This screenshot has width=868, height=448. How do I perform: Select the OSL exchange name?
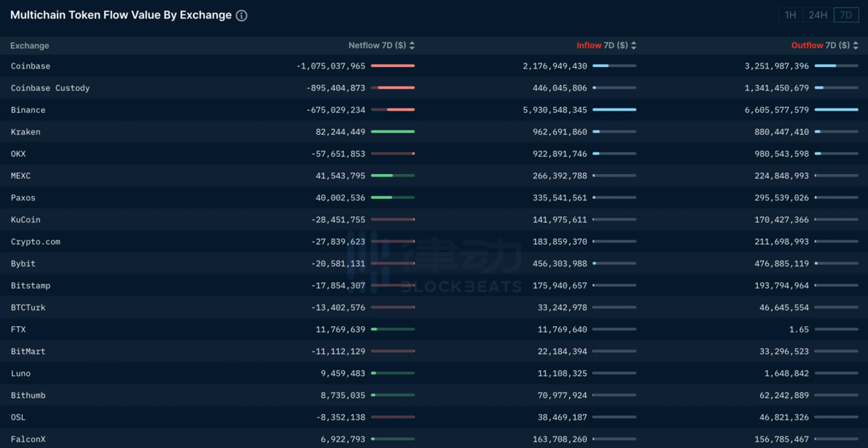pos(18,417)
